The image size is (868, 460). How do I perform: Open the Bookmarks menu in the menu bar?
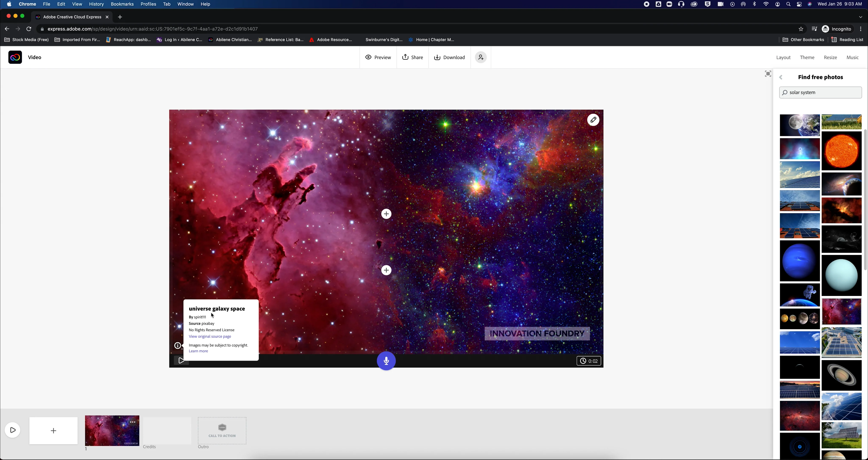[x=122, y=4]
